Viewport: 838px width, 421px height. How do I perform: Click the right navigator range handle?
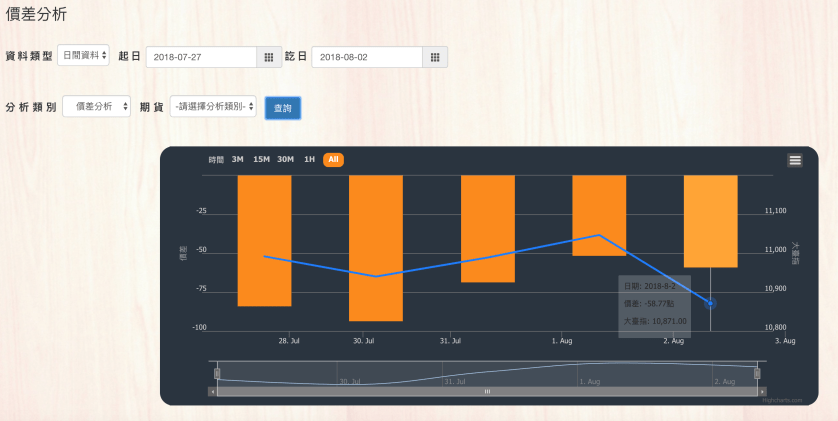tap(757, 373)
